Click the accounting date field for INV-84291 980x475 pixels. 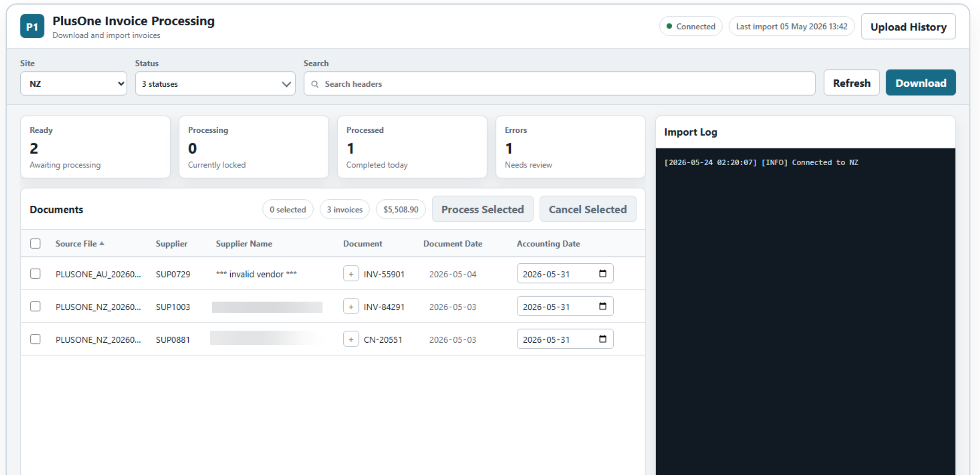pyautogui.click(x=565, y=306)
